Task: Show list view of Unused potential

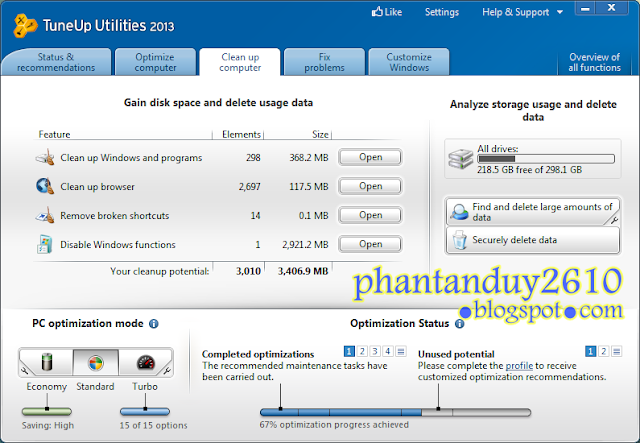Action: [616, 351]
